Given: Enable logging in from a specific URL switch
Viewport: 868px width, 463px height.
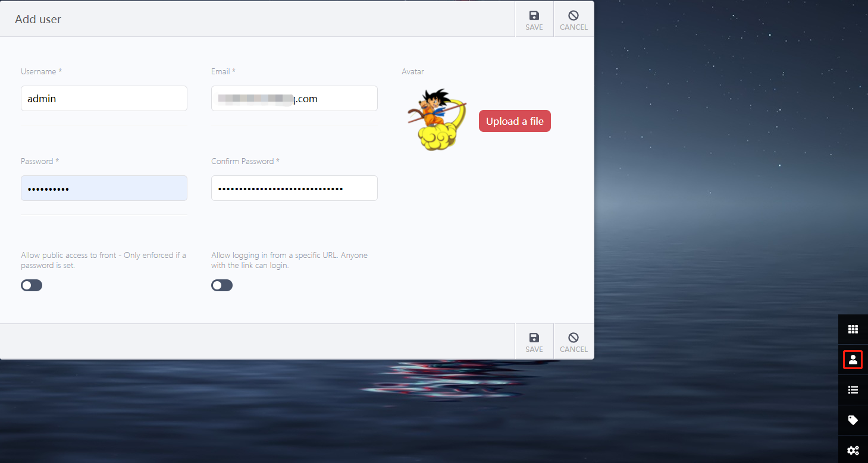Looking at the screenshot, I should pyautogui.click(x=222, y=285).
